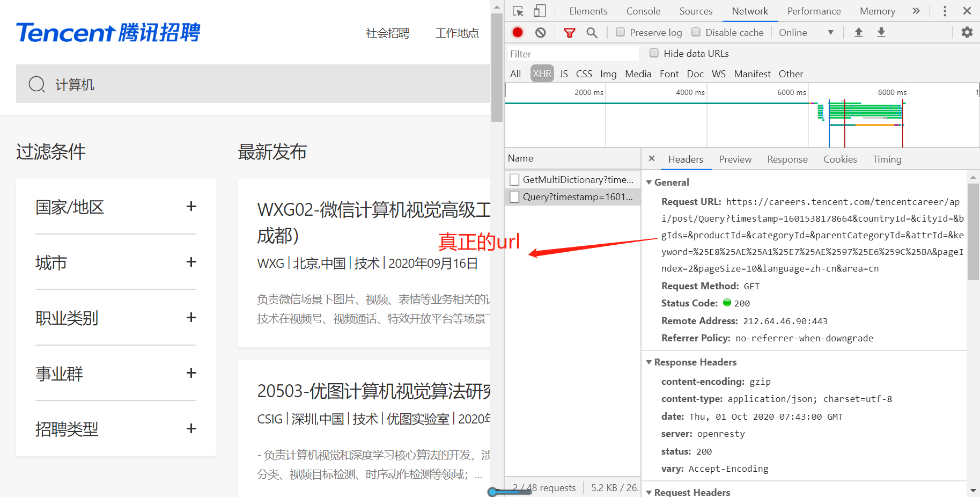Close the DevTools panel
The image size is (980, 497).
point(967,11)
